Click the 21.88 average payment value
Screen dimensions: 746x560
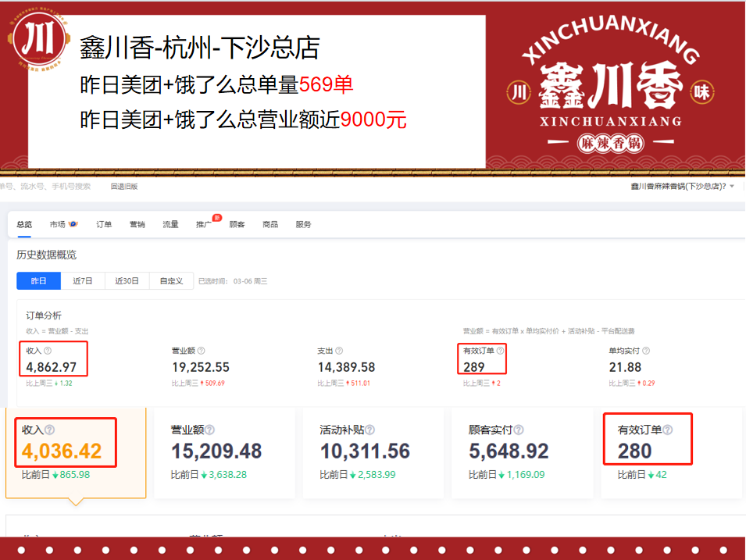click(625, 367)
